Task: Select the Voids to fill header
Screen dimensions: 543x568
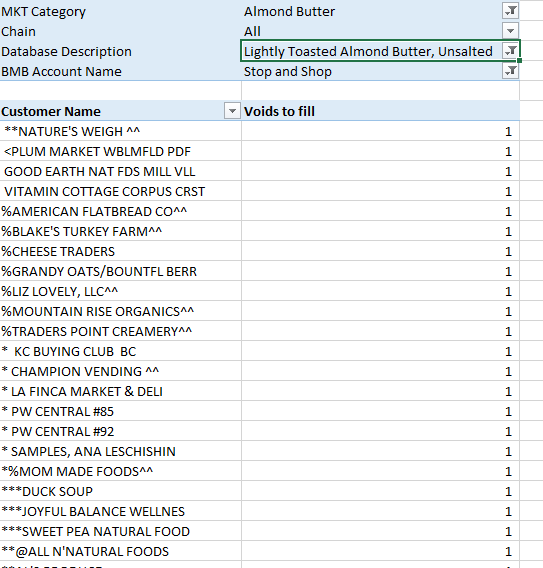Action: pos(380,111)
